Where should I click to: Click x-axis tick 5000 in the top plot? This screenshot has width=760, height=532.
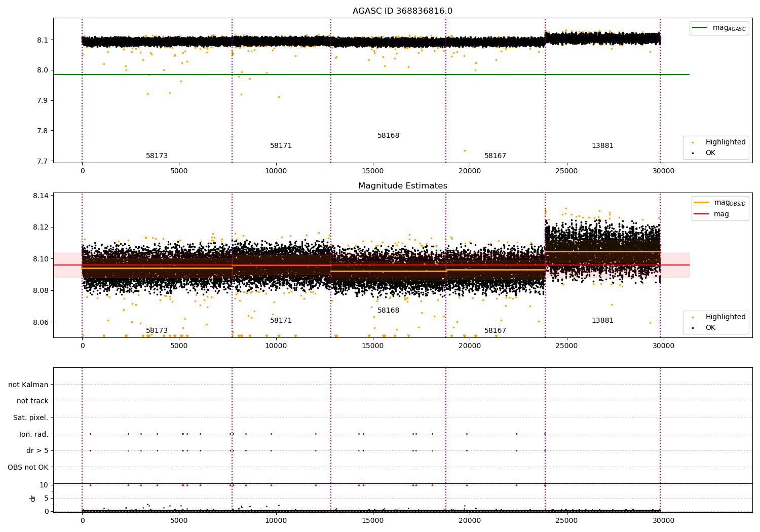coord(179,171)
